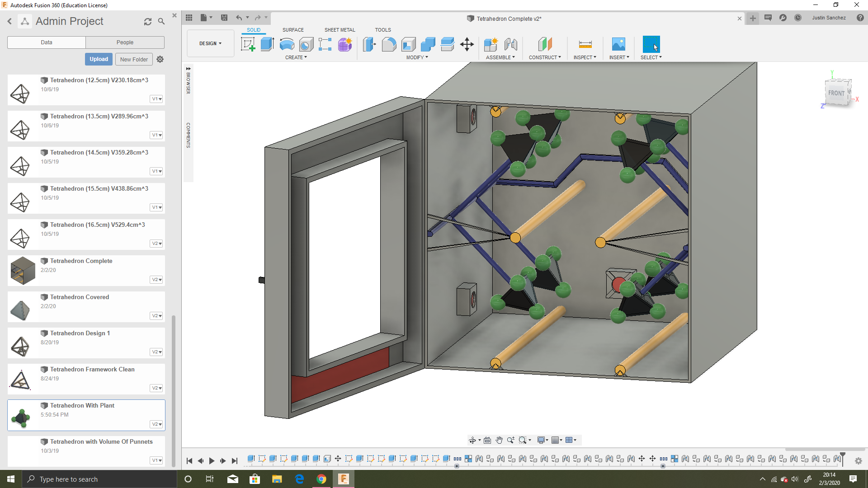Image resolution: width=868 pixels, height=488 pixels.
Task: Open the Show Data Panel grid icon
Action: [x=189, y=18]
